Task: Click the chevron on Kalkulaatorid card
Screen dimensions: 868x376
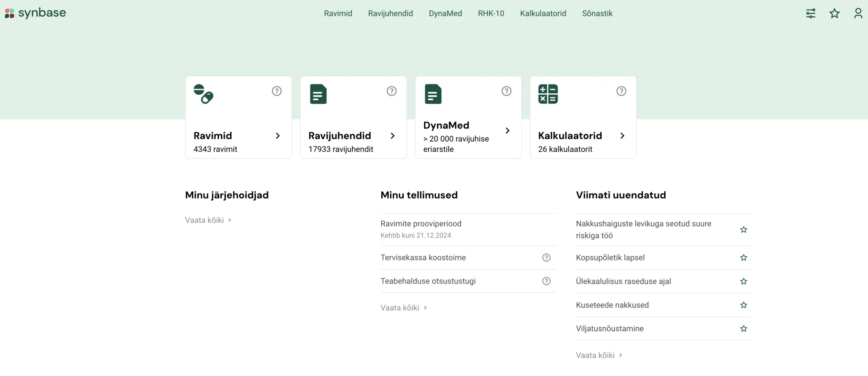Action: coord(622,136)
